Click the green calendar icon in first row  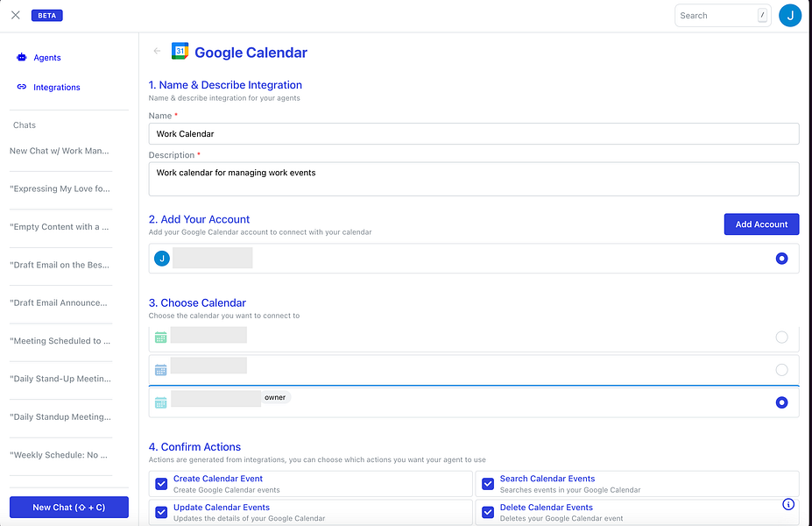[160, 338]
